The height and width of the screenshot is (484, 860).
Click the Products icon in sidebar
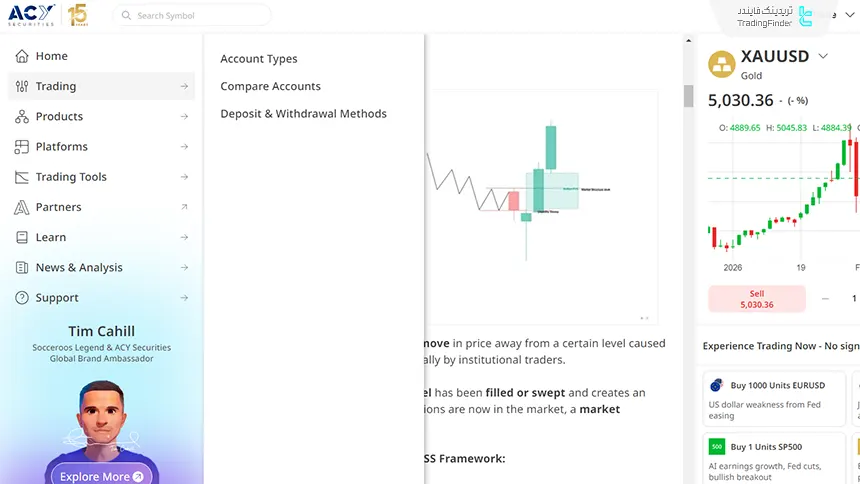coord(21,117)
